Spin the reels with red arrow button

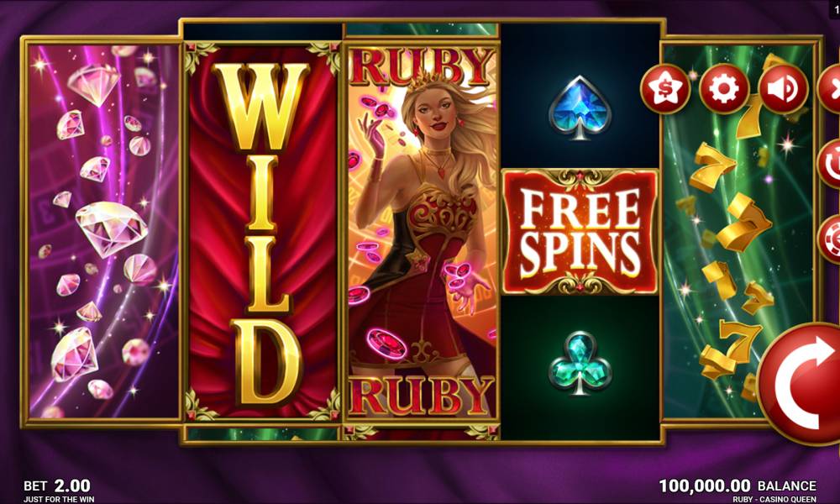tap(801, 384)
